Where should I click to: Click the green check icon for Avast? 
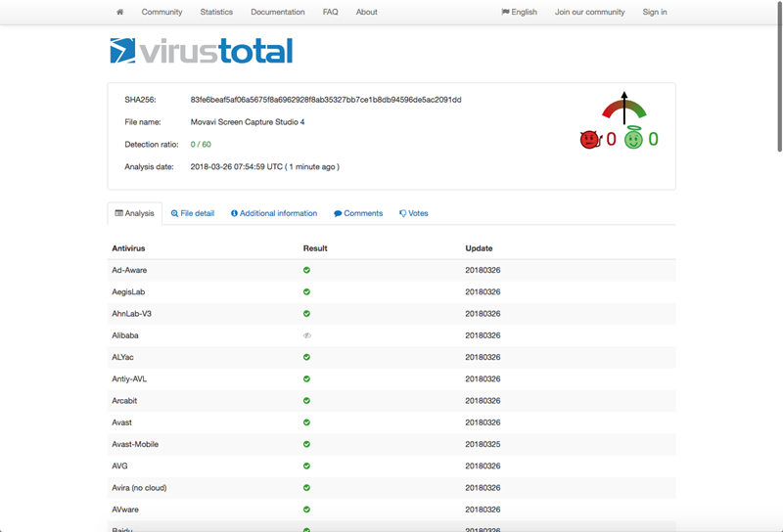tap(306, 422)
